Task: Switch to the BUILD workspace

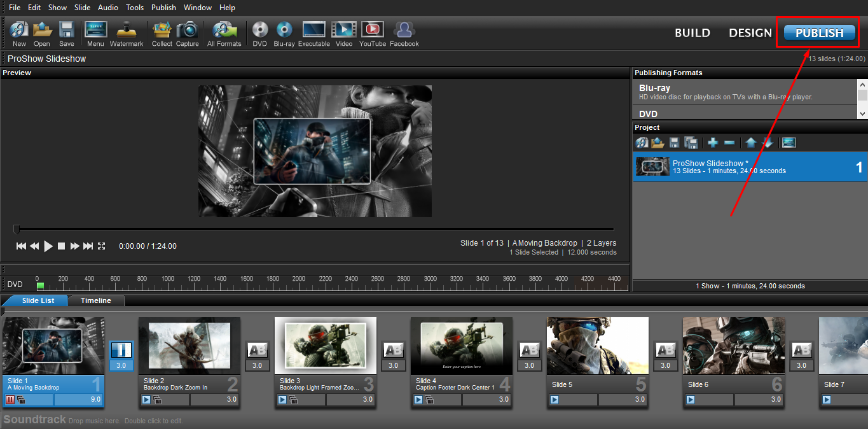Action: tap(692, 33)
